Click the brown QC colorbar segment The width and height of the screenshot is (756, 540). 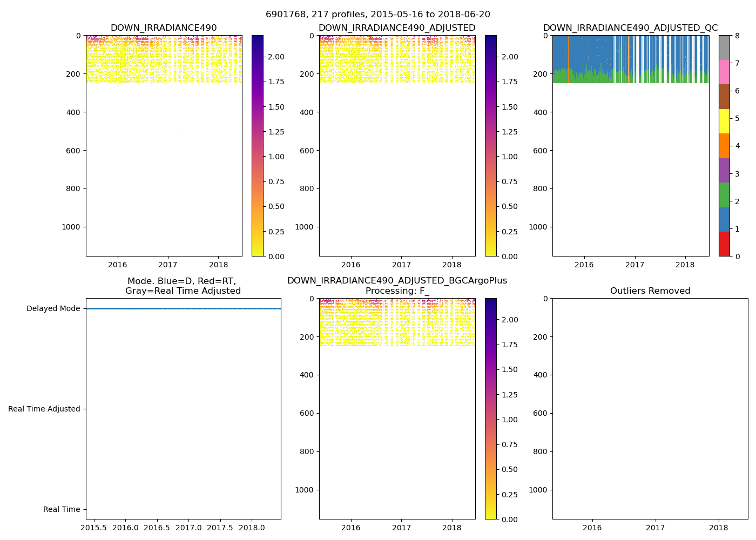[x=724, y=97]
